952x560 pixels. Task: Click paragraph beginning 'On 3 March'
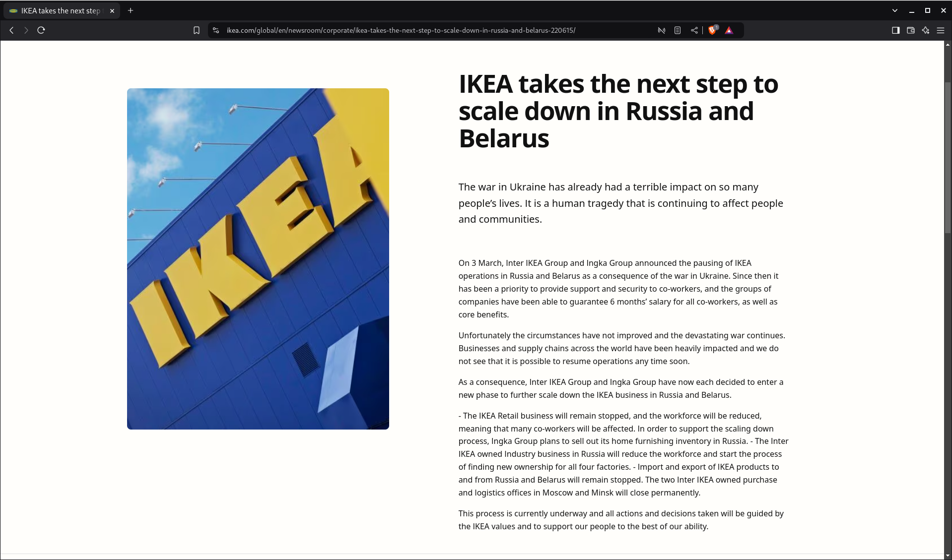618,289
